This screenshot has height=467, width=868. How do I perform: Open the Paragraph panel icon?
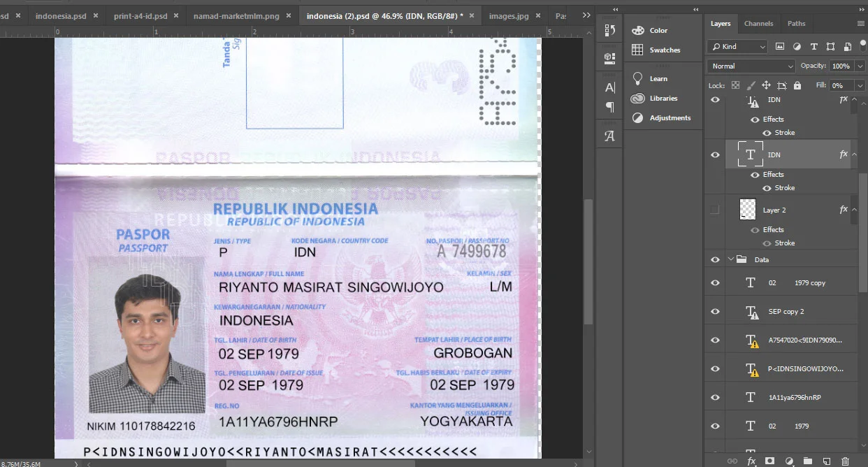[609, 107]
